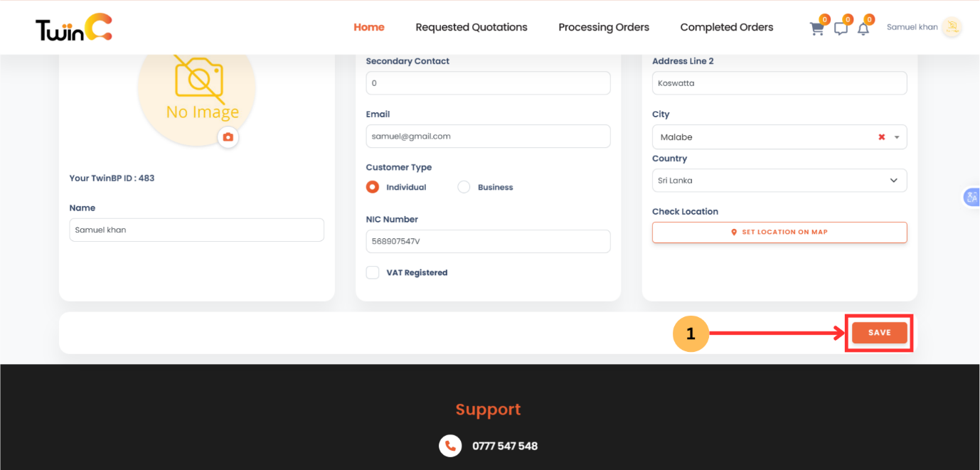
Task: Click Set Location on Map
Action: point(779,232)
